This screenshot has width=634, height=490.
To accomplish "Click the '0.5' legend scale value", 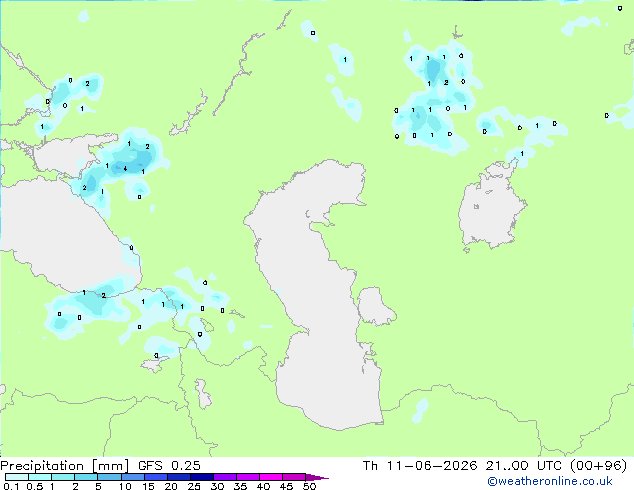I will click(35, 486).
